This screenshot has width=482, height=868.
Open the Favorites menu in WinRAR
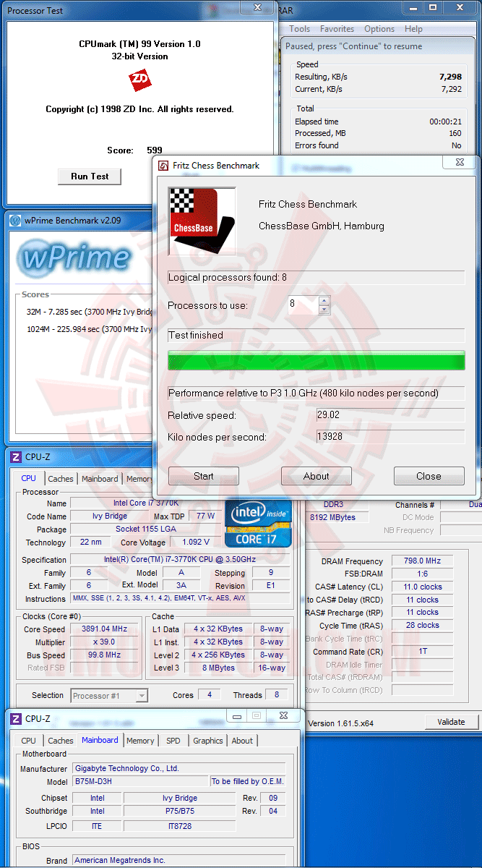point(337,29)
